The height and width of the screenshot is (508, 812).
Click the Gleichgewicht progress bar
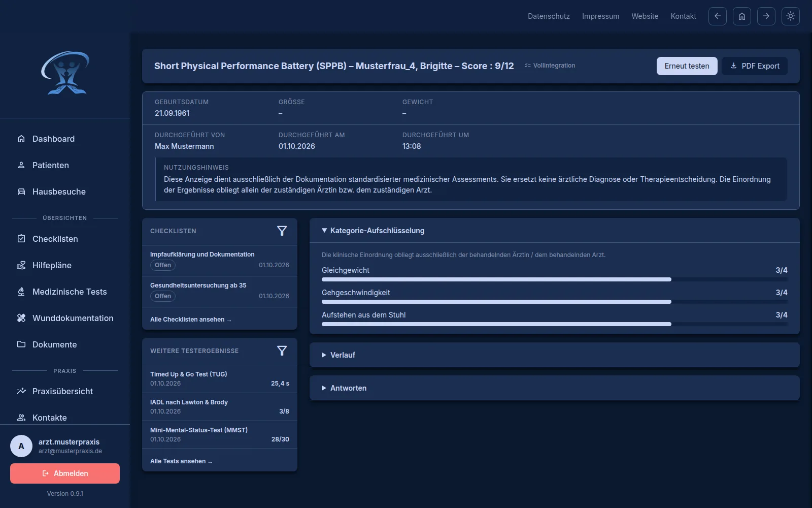pyautogui.click(x=555, y=279)
